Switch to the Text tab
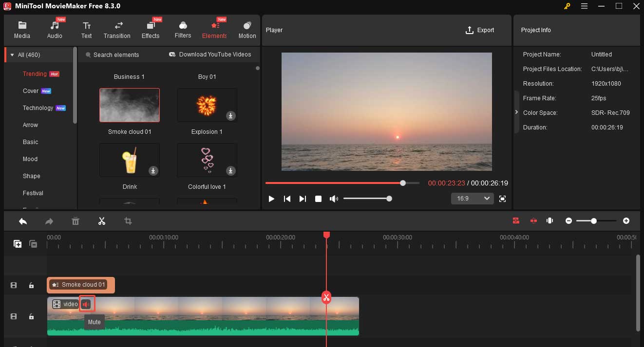Viewport: 644px width, 347px height. (87, 30)
